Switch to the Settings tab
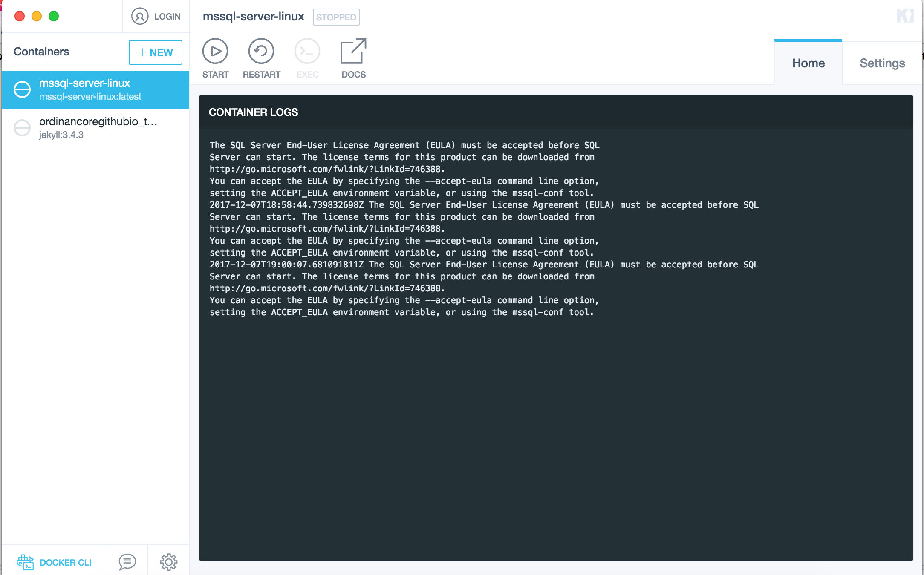This screenshot has width=924, height=575. (x=882, y=63)
